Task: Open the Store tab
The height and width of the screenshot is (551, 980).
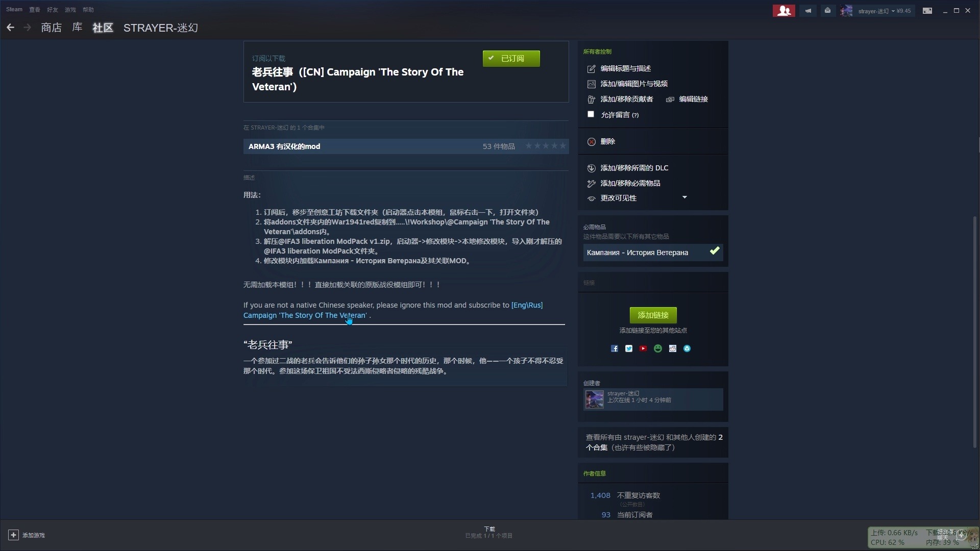Action: [x=51, y=28]
